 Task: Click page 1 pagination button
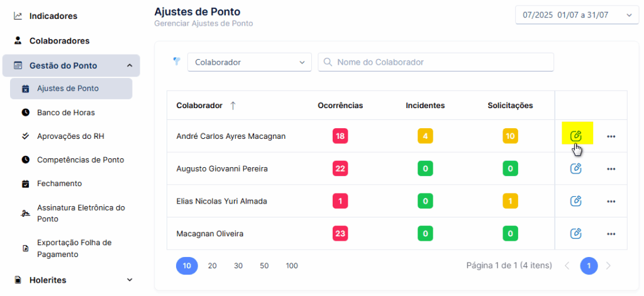pos(589,266)
